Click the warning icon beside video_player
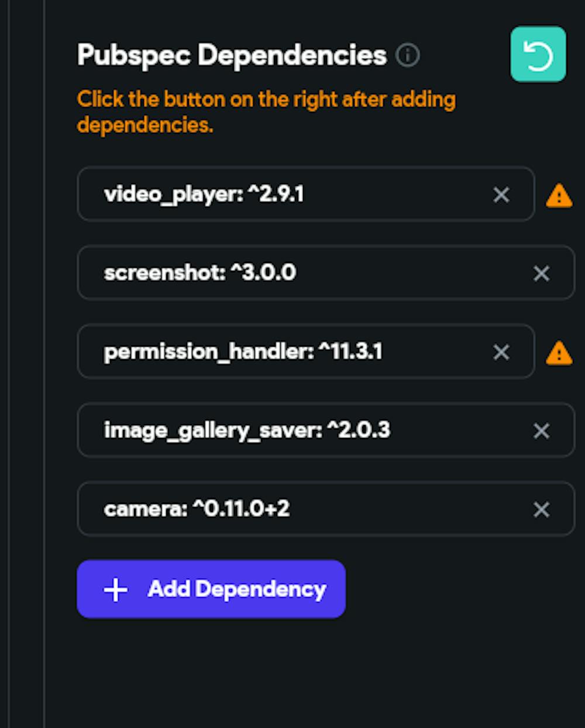 559,196
